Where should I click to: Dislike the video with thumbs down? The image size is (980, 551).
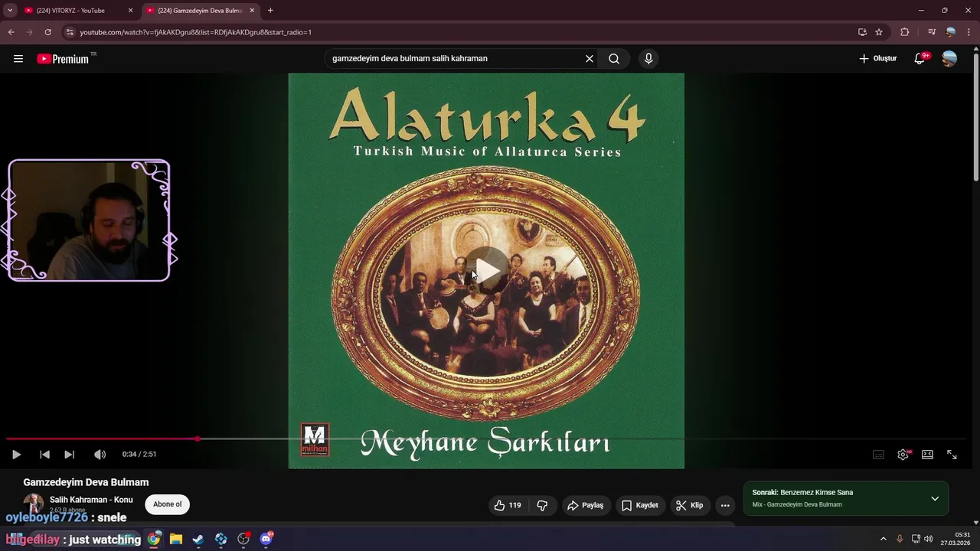542,505
